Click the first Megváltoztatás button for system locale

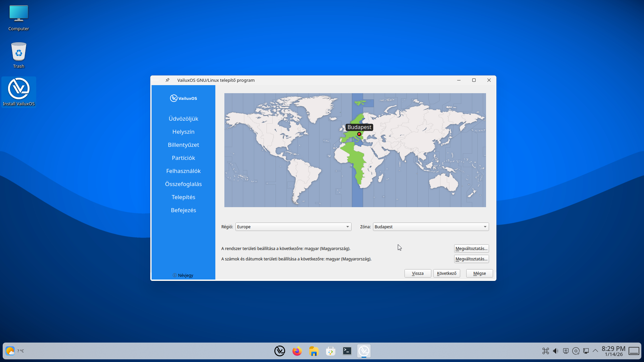(x=471, y=249)
